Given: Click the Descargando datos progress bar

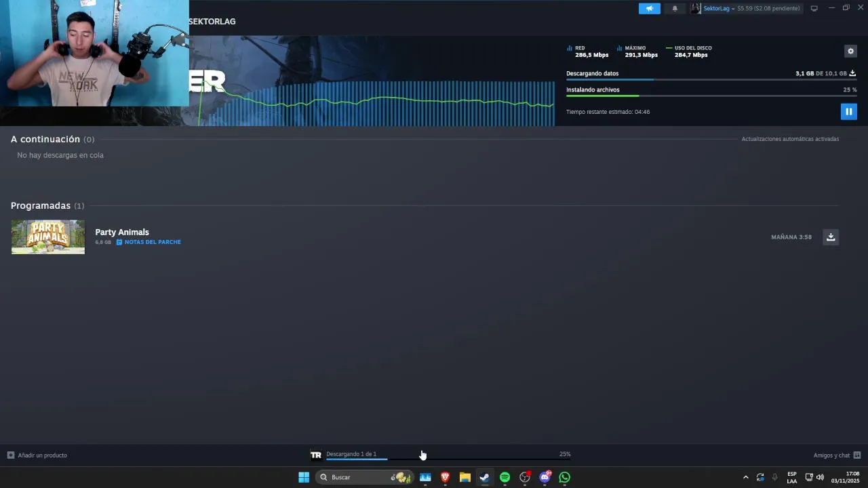Looking at the screenshot, I should pyautogui.click(x=711, y=80).
